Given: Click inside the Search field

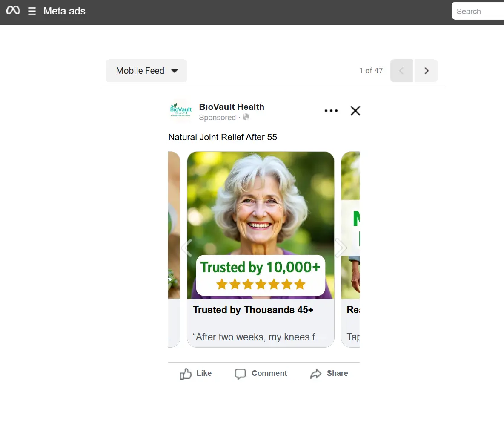Looking at the screenshot, I should [x=478, y=11].
